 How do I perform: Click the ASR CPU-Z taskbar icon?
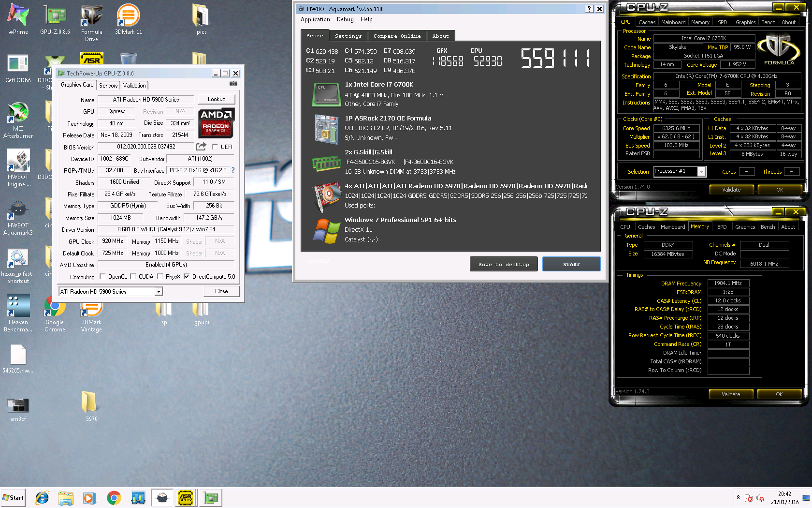point(186,498)
